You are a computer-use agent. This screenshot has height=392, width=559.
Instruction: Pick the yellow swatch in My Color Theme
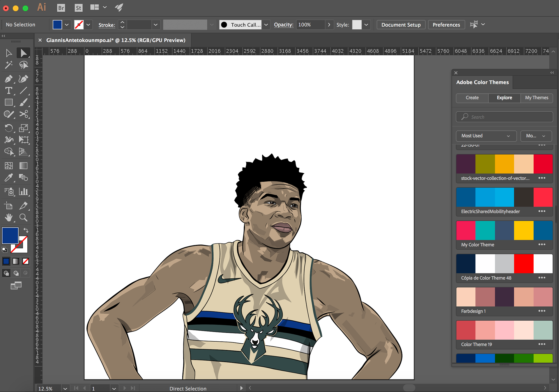[x=523, y=230]
